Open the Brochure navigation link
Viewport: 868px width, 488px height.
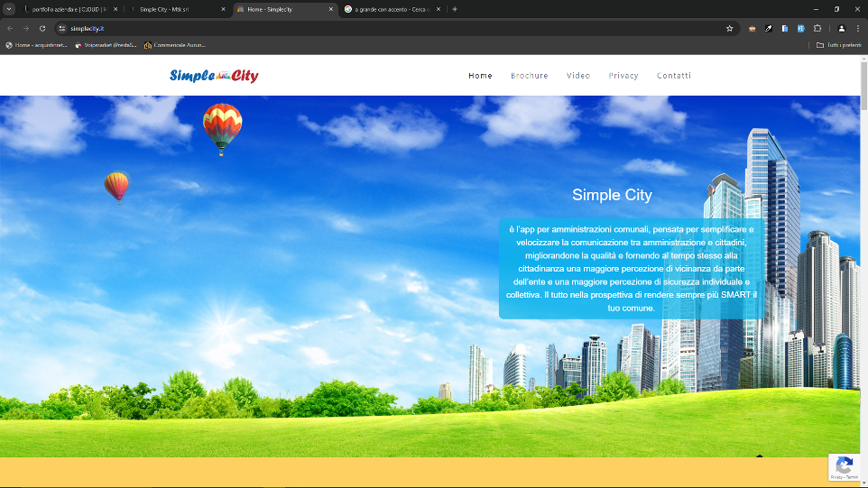[529, 76]
